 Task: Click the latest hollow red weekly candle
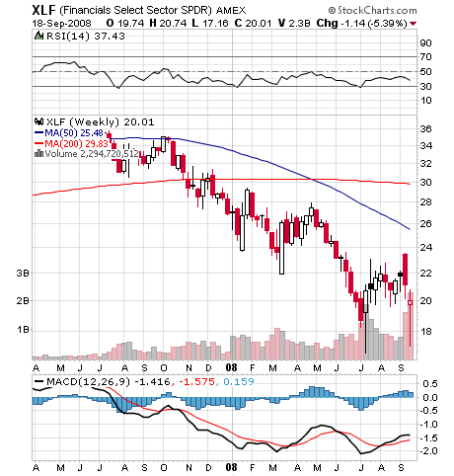411,302
